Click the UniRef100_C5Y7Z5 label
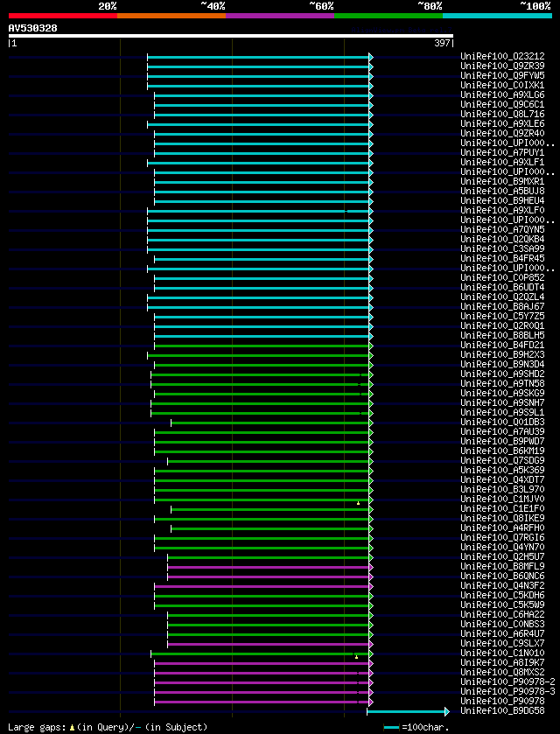The width and height of the screenshot is (560, 734). 502,317
